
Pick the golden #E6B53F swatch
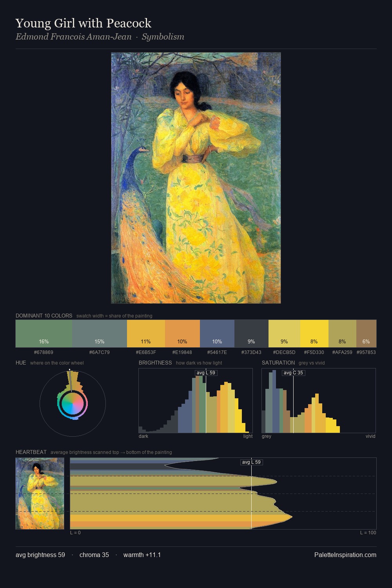coord(146,334)
